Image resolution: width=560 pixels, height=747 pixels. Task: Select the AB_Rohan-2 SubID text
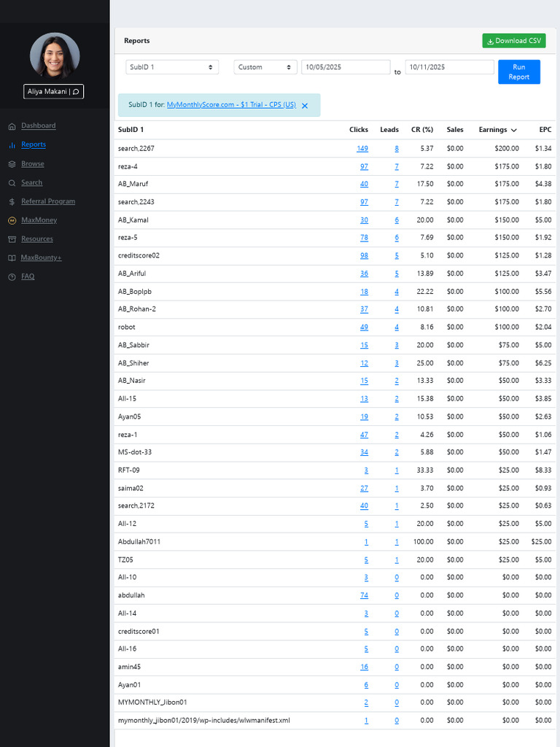[x=136, y=309]
